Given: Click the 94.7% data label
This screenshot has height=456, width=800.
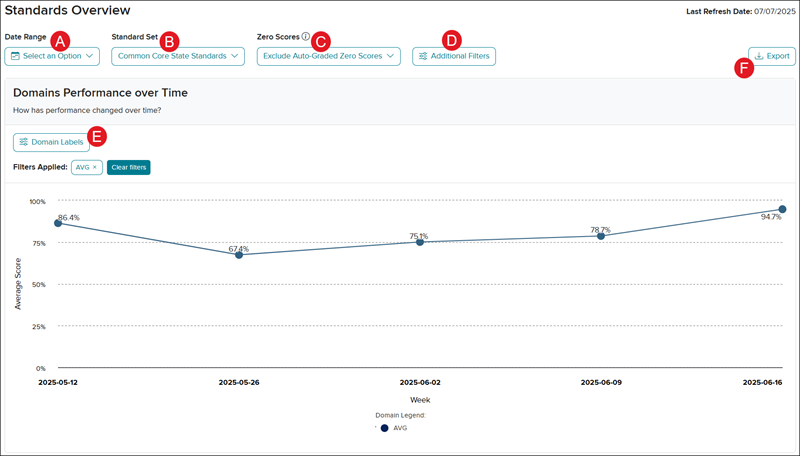Looking at the screenshot, I should coord(770,217).
